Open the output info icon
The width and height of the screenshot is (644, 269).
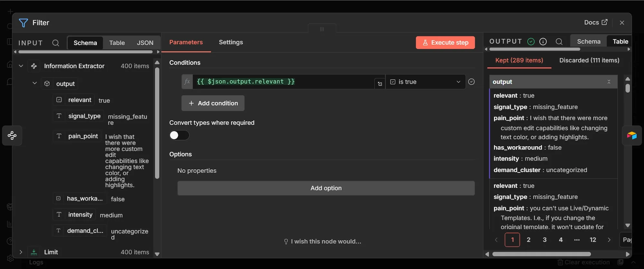(543, 42)
